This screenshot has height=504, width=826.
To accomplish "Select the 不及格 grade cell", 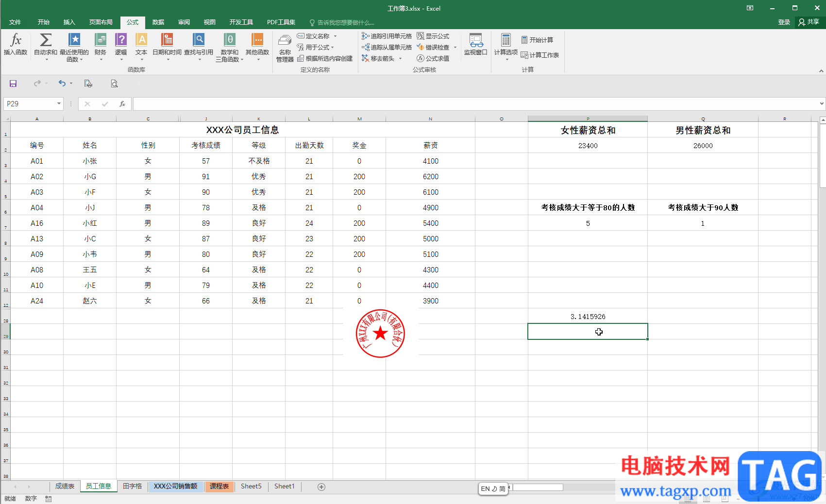I will tap(259, 161).
